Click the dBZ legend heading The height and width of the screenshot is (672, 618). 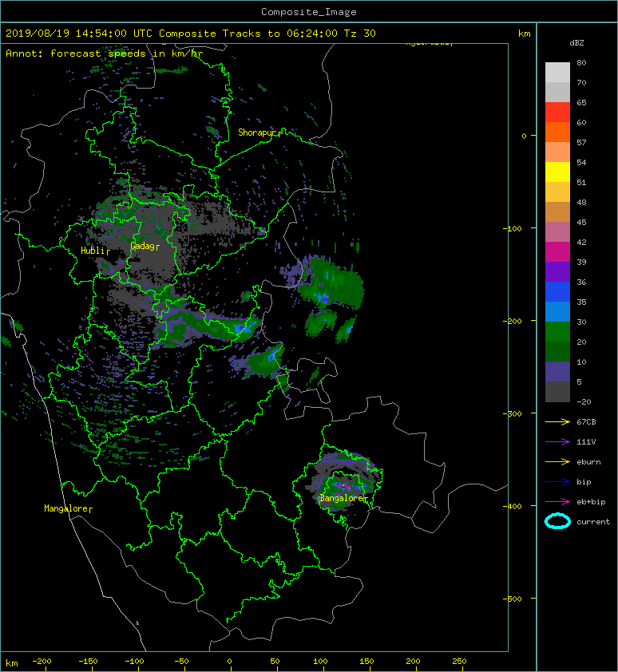point(576,43)
